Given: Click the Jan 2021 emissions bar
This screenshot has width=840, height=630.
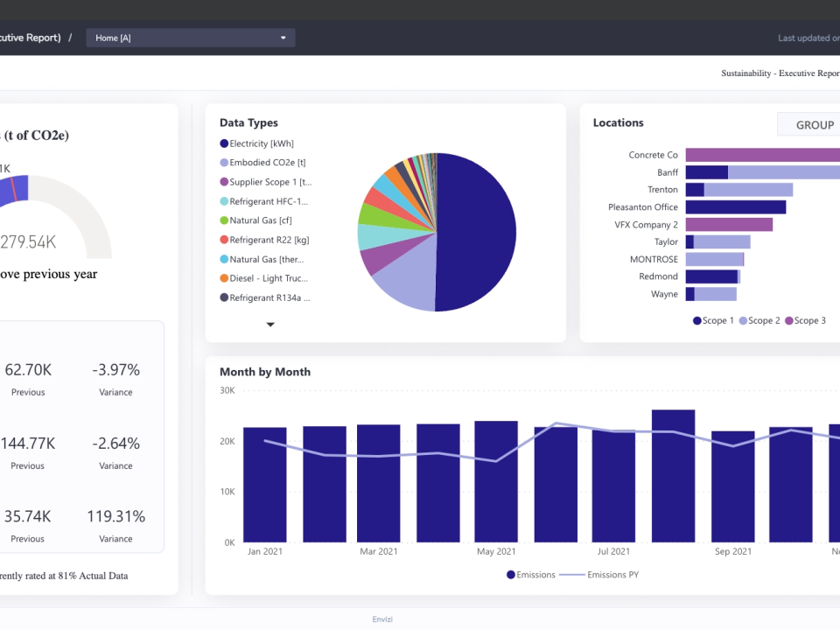Looking at the screenshot, I should pyautogui.click(x=264, y=485).
